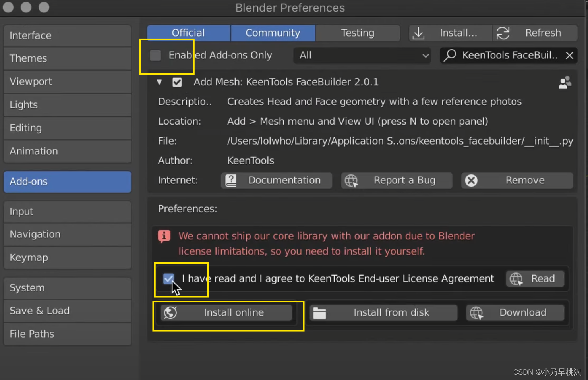Viewport: 588px width, 380px height.
Task: Open the Lights preferences section
Action: (x=68, y=105)
